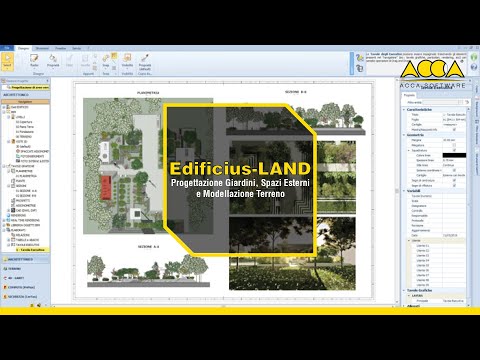
Task: Open the Snap ribbon tool
Action: [106, 60]
